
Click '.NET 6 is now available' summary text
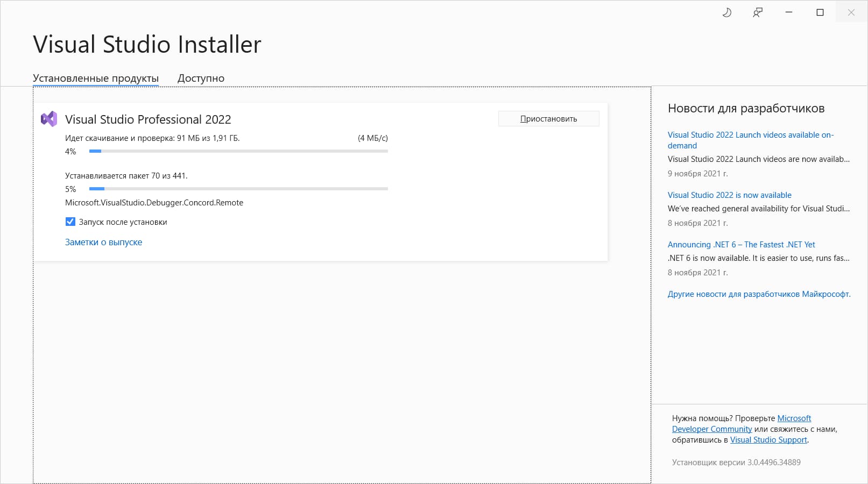[x=759, y=258]
